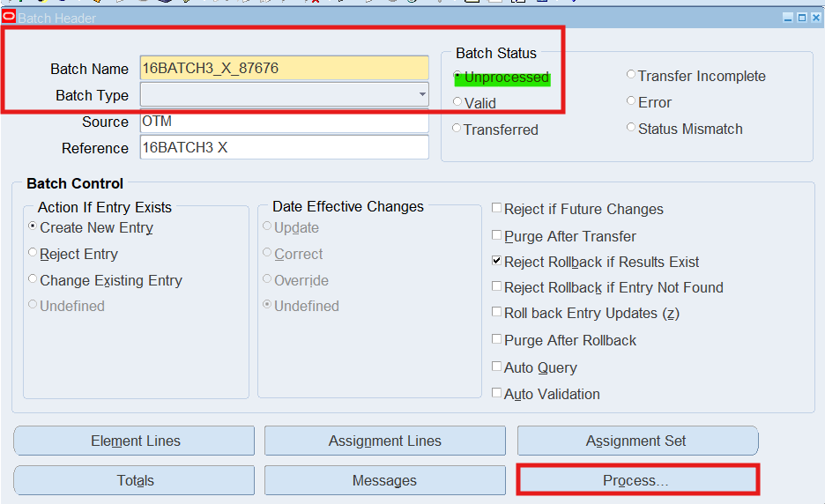
Task: Select Reject Entry action option
Action: 33,254
